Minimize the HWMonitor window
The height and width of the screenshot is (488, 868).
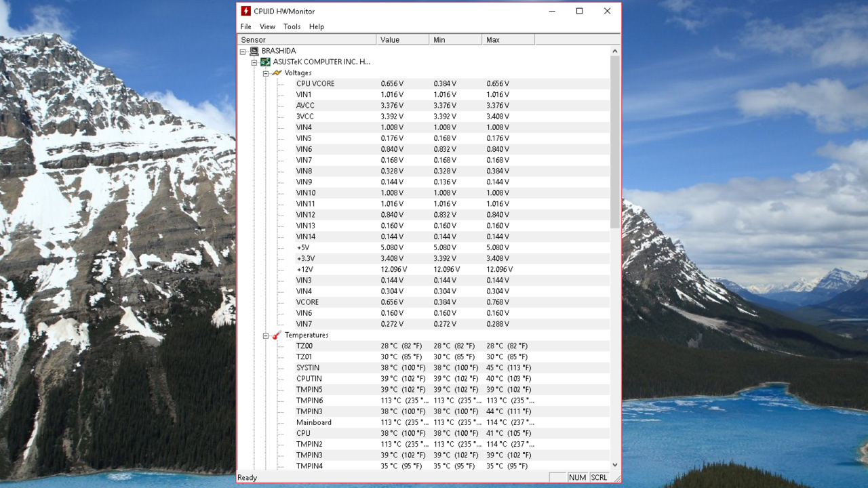(553, 11)
